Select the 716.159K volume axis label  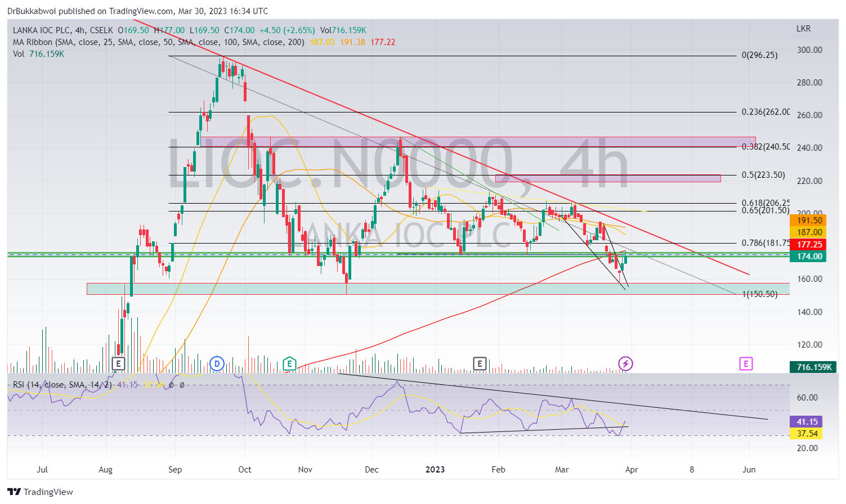(813, 367)
